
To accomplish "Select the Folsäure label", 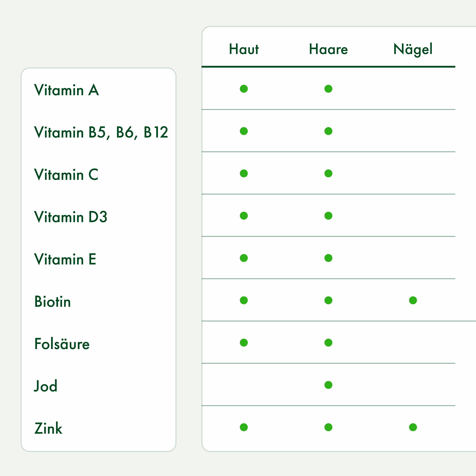I will tap(62, 344).
